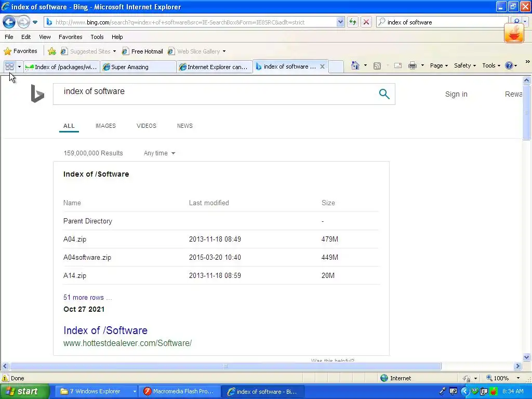This screenshot has width=532, height=399.
Task: Open the File menu
Action: (9, 37)
